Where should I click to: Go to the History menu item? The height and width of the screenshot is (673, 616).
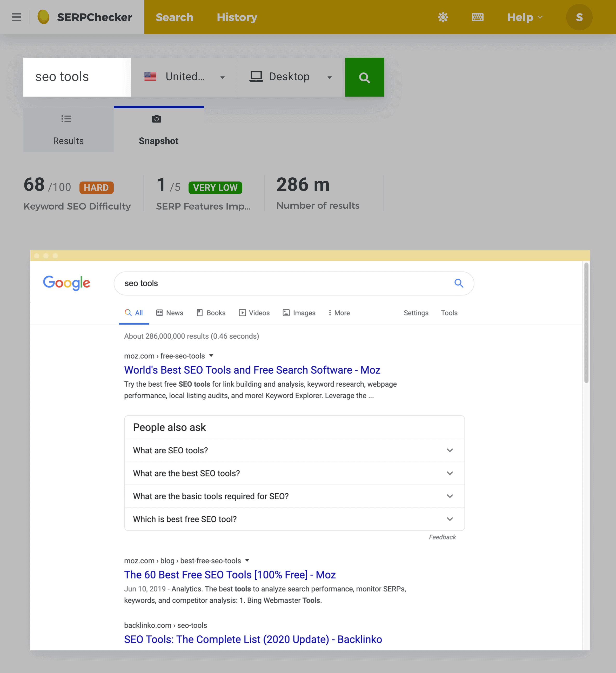coord(237,17)
